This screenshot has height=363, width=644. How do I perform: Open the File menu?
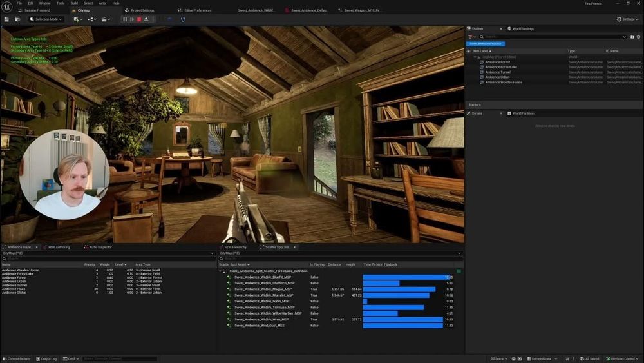[x=19, y=3]
